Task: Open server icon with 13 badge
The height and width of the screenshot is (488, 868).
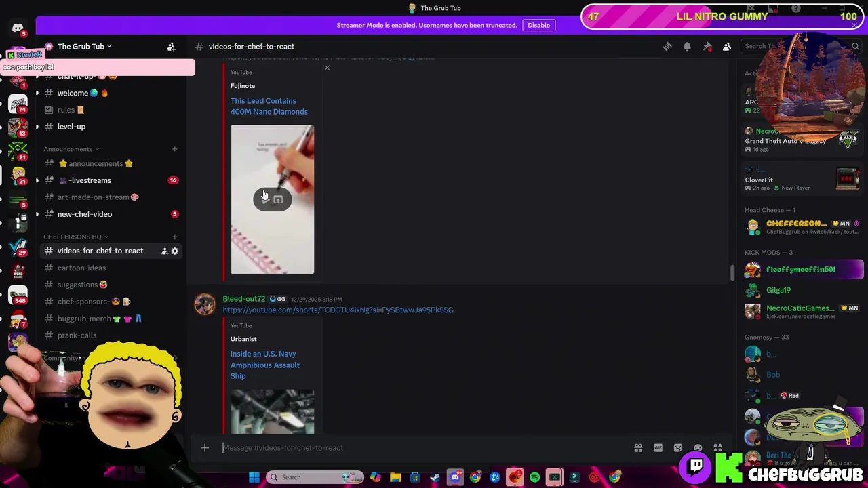Action: click(18, 127)
